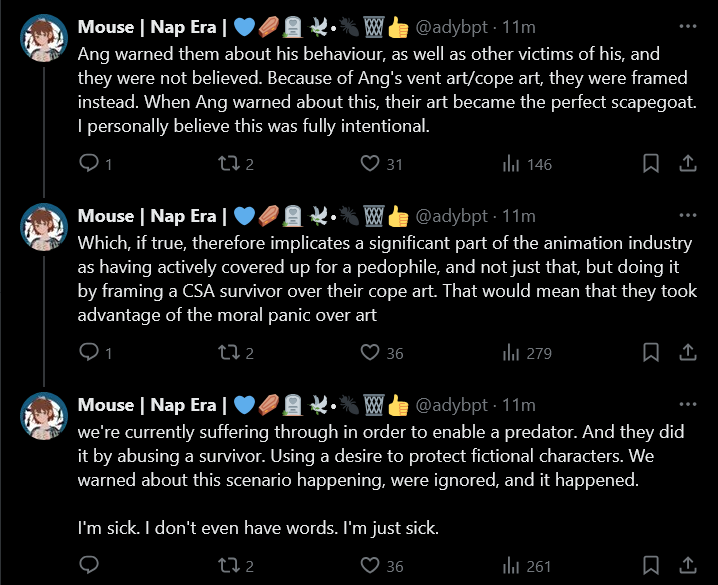Open the @adybpt handle on first tweet
Image resolution: width=718 pixels, height=585 pixels.
click(x=451, y=27)
